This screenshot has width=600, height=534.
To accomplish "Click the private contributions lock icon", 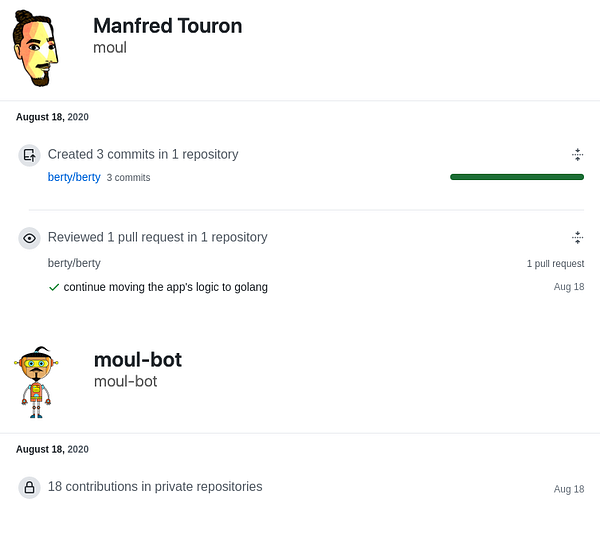I will 30,487.
